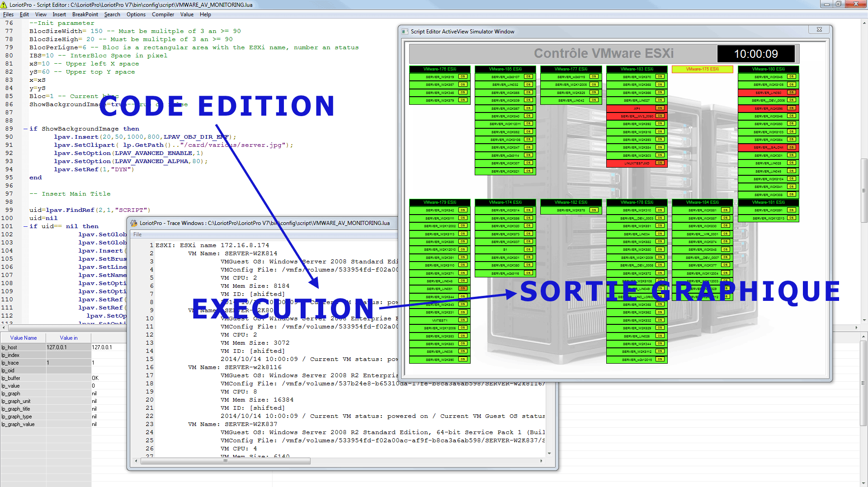Screen dimensions: 868x487
Task: Click OS icon of SERVER_w2k8107
Action: 528,77
